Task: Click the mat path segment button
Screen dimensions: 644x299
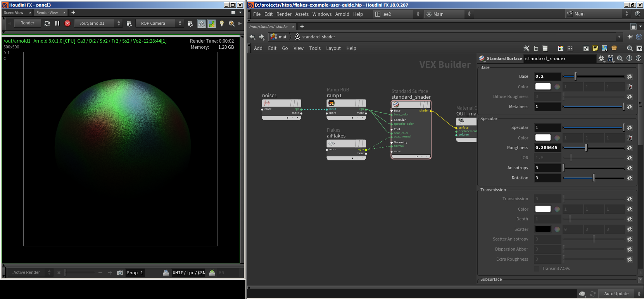Action: tap(278, 37)
